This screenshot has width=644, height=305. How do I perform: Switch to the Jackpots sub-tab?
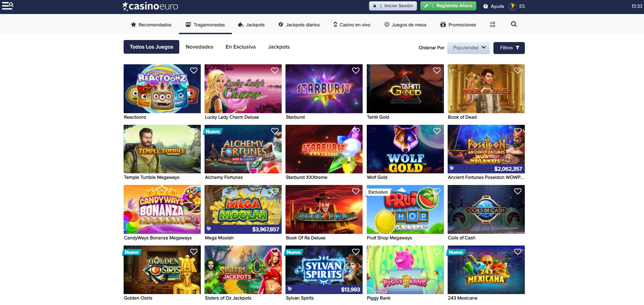tap(279, 47)
